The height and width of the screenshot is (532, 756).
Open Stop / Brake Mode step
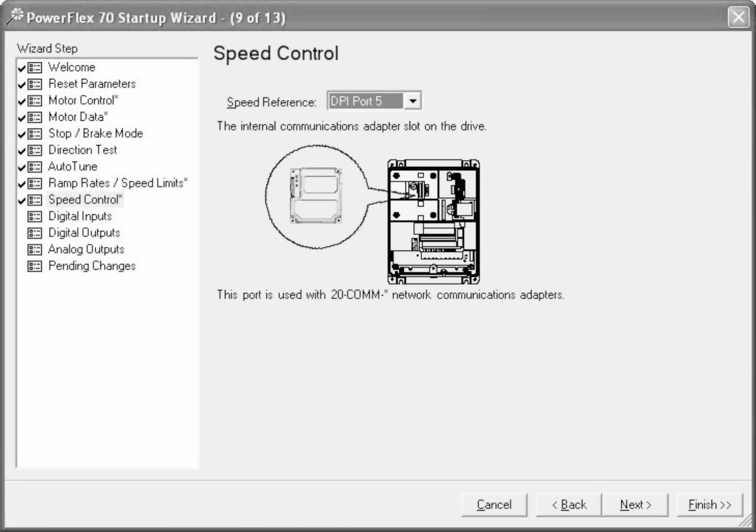[96, 133]
